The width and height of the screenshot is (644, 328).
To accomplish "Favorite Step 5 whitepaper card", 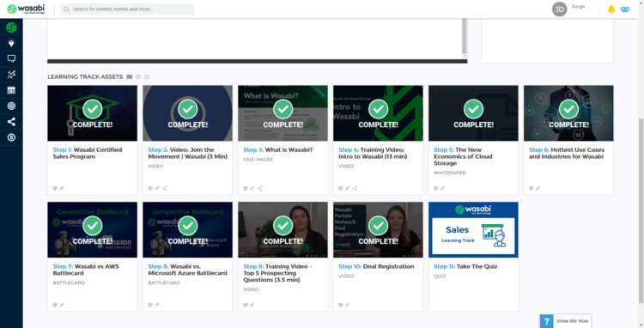I will point(435,188).
